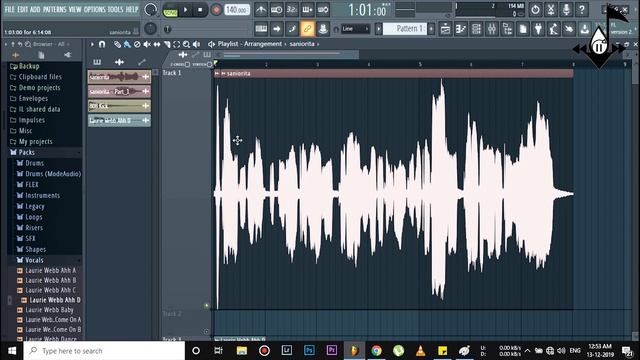
Task: Click the scissors one-click recording icon
Action: point(551,9)
